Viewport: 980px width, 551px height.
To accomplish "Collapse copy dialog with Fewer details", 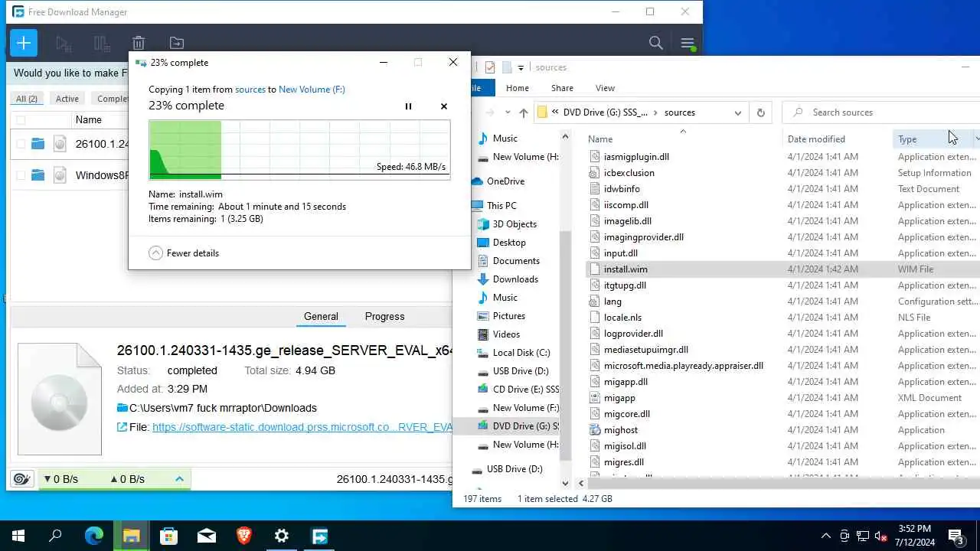I will 184,253.
